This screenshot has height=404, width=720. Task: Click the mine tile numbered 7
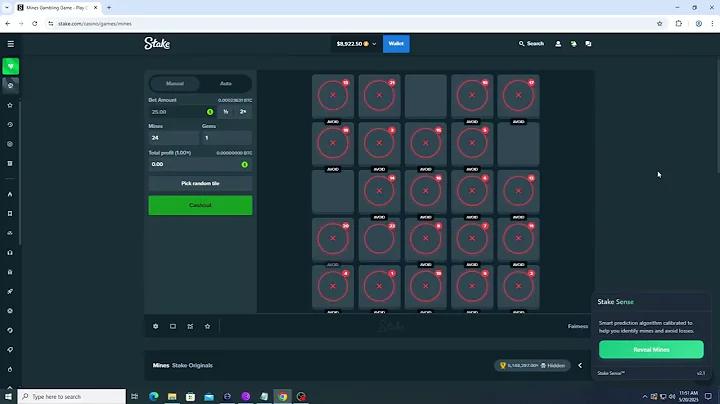click(472, 239)
